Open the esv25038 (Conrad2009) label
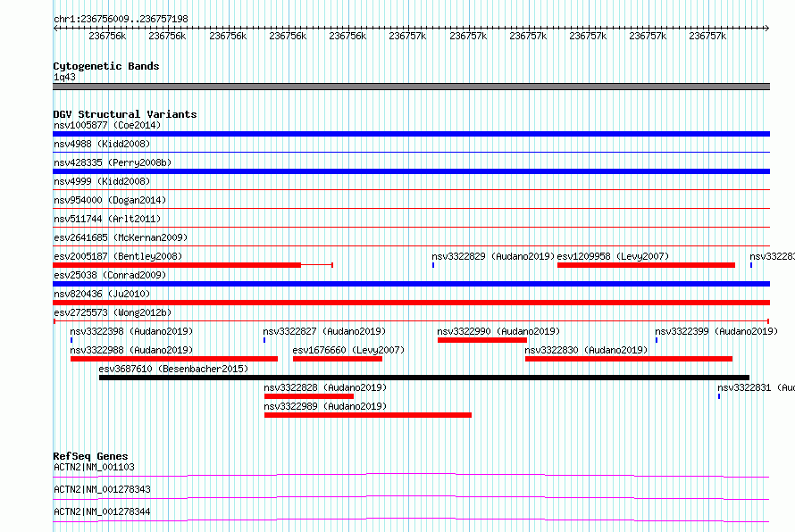The width and height of the screenshot is (795, 532). (x=110, y=275)
